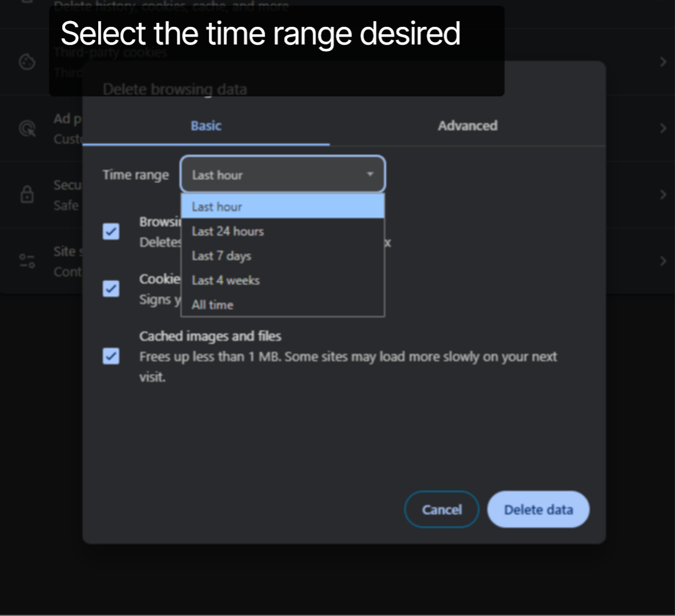Expand the Site settings row chevron

click(x=662, y=261)
